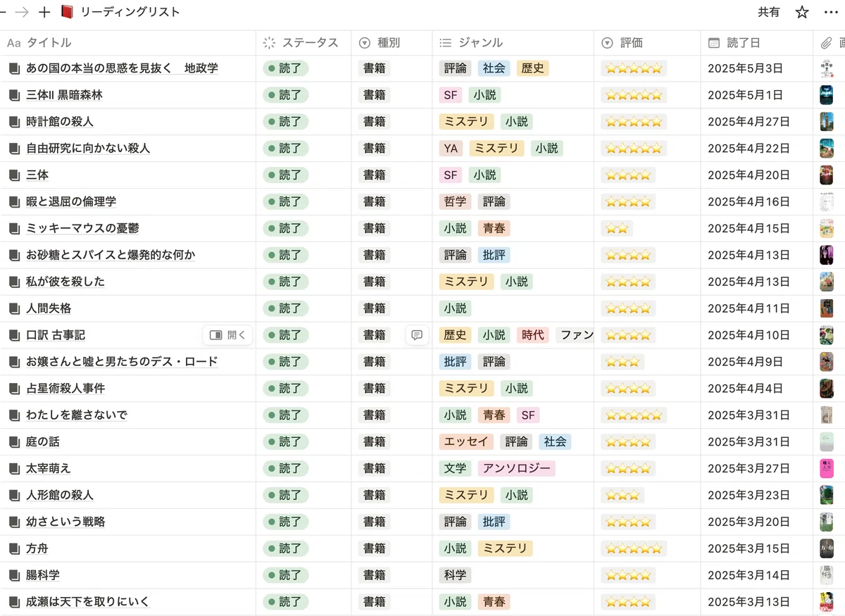This screenshot has height=616, width=845.
Task: Change 読了 status of 三体II 黒暗森林
Action: (x=285, y=95)
